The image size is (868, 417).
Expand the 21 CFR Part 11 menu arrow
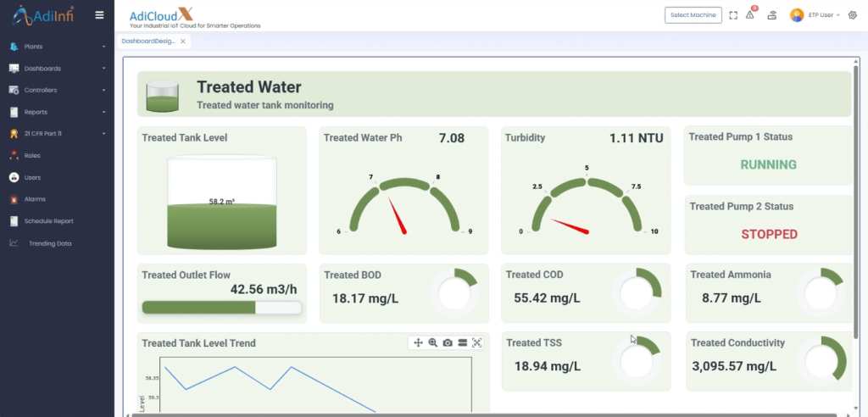(104, 134)
